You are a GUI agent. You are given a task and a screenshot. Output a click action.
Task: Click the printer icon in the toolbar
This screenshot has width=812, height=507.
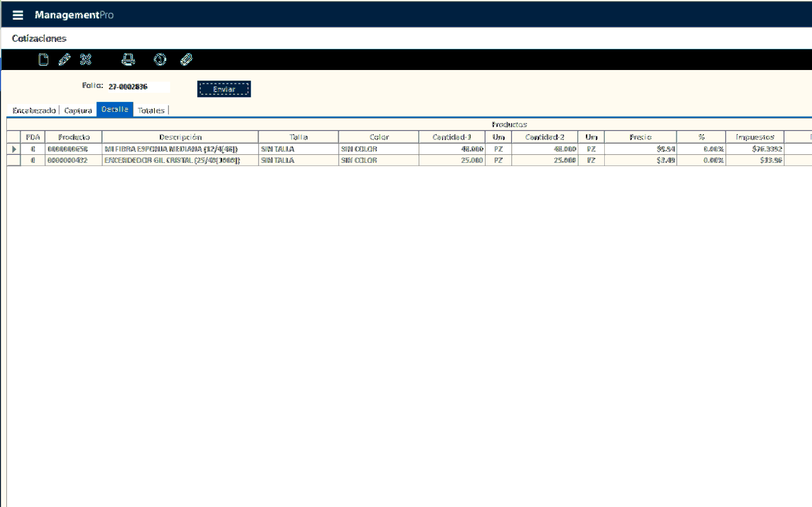(x=128, y=59)
